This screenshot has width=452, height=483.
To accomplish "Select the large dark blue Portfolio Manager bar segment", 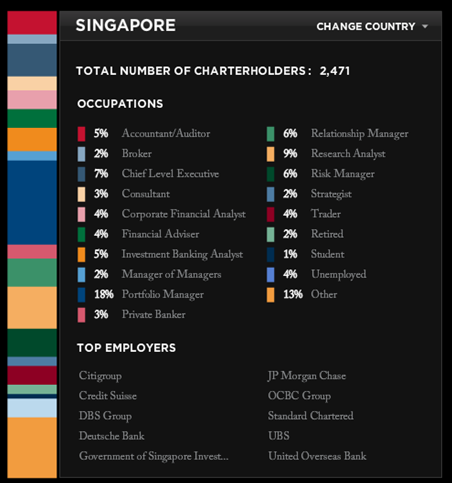I will [x=32, y=203].
